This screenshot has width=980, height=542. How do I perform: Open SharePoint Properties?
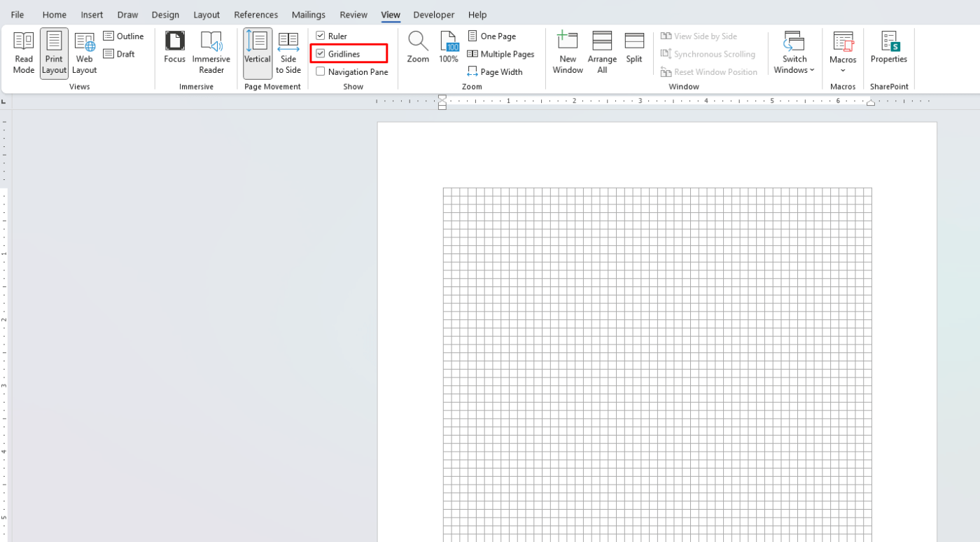tap(889, 48)
